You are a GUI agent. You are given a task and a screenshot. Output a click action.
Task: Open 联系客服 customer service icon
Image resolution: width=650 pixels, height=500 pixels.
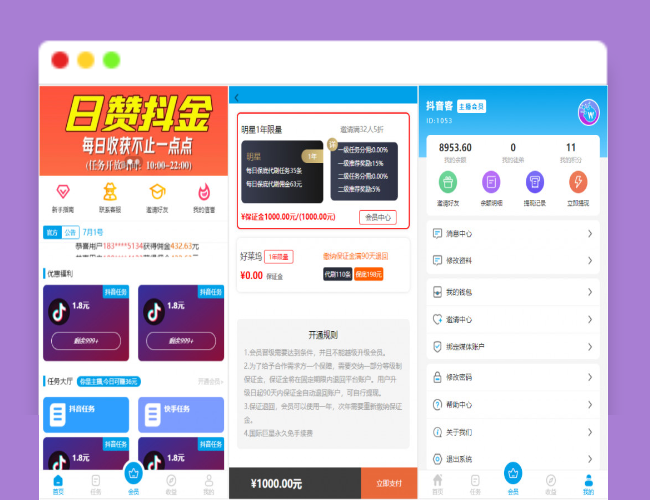click(110, 190)
